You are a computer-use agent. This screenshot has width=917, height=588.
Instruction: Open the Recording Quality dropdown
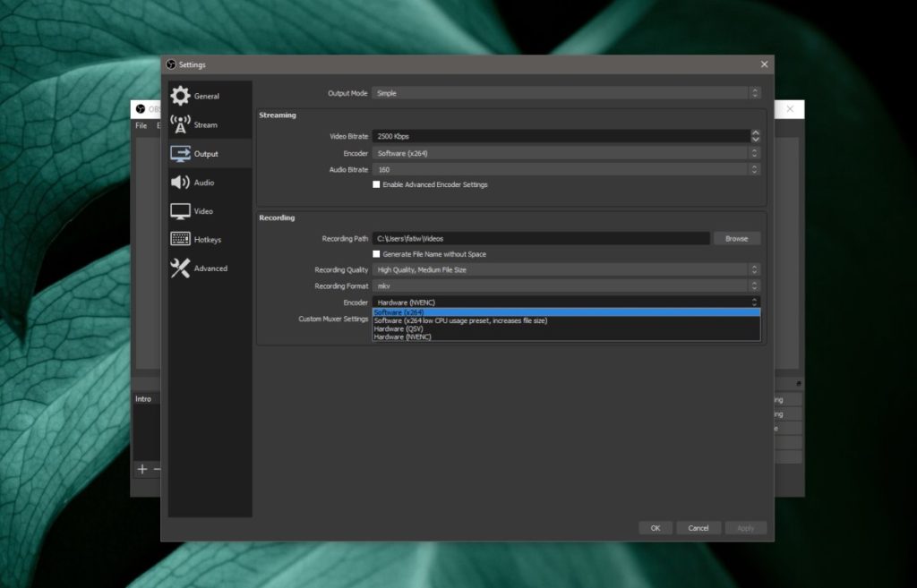click(566, 270)
